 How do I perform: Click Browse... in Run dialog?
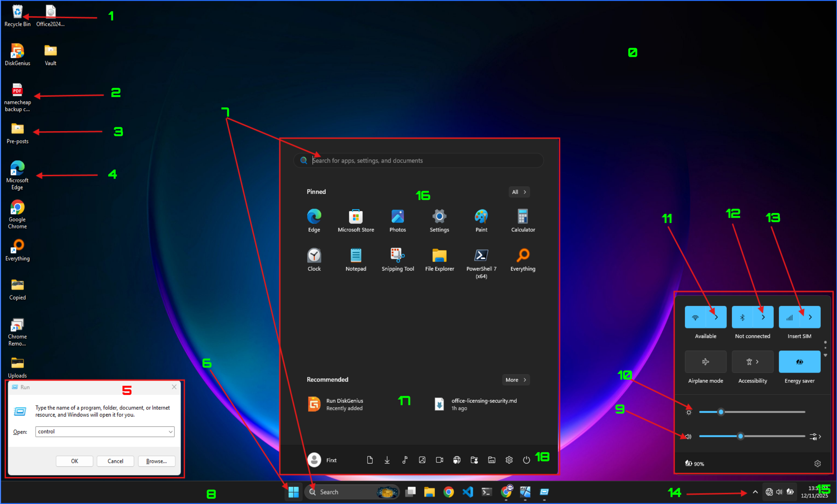coord(157,461)
